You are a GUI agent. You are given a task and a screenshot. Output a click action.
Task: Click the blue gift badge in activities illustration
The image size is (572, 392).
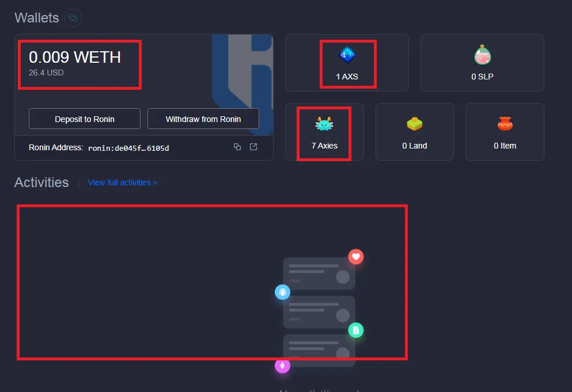282,292
